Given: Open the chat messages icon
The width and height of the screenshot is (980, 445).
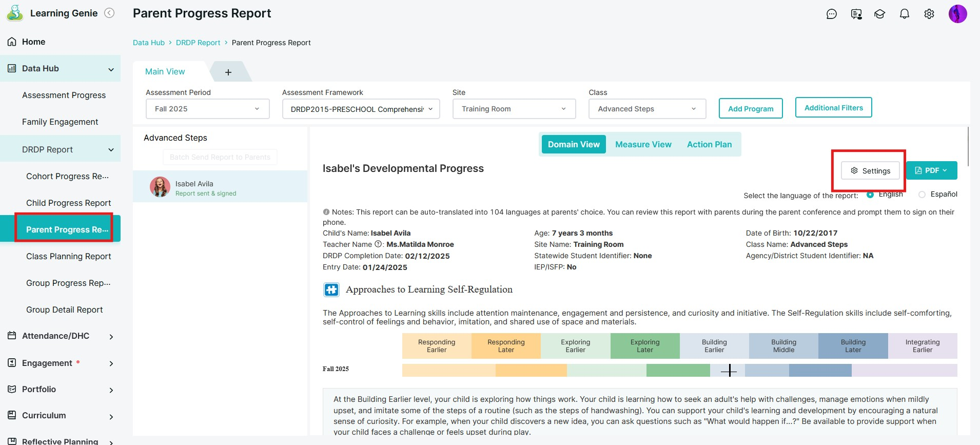Looking at the screenshot, I should pos(831,14).
